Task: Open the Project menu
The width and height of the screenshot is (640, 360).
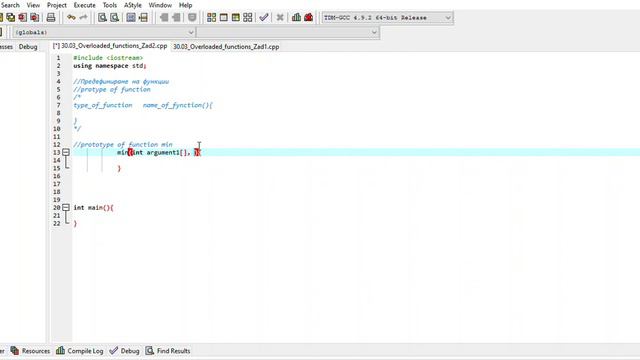Action: pos(57,5)
